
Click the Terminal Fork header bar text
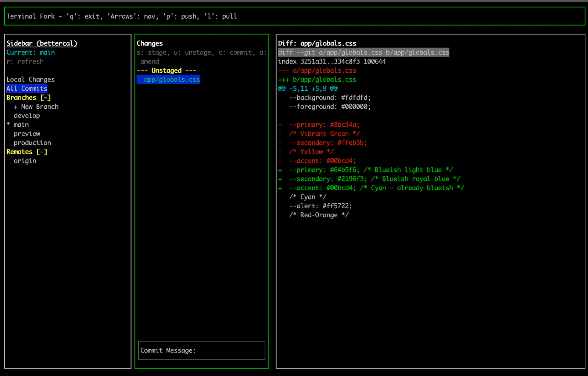[x=122, y=16]
